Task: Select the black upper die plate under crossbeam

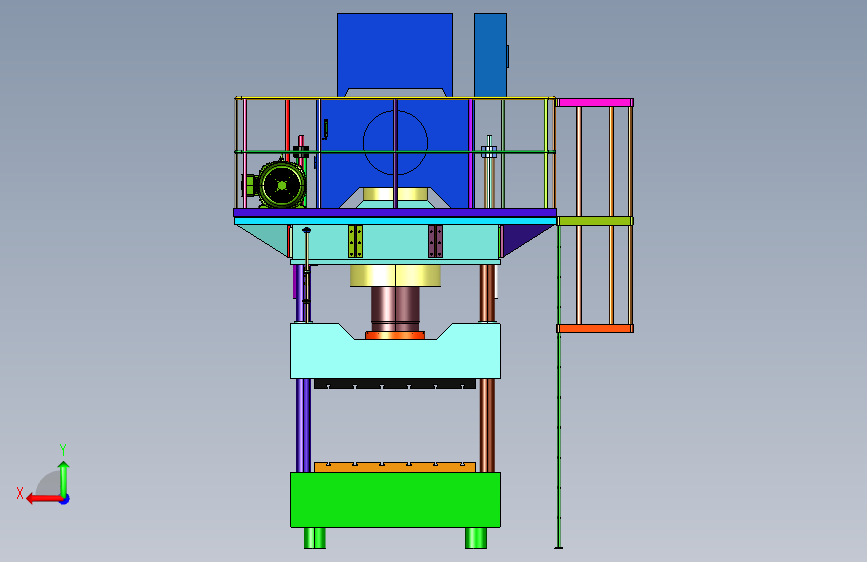Action: [x=395, y=383]
